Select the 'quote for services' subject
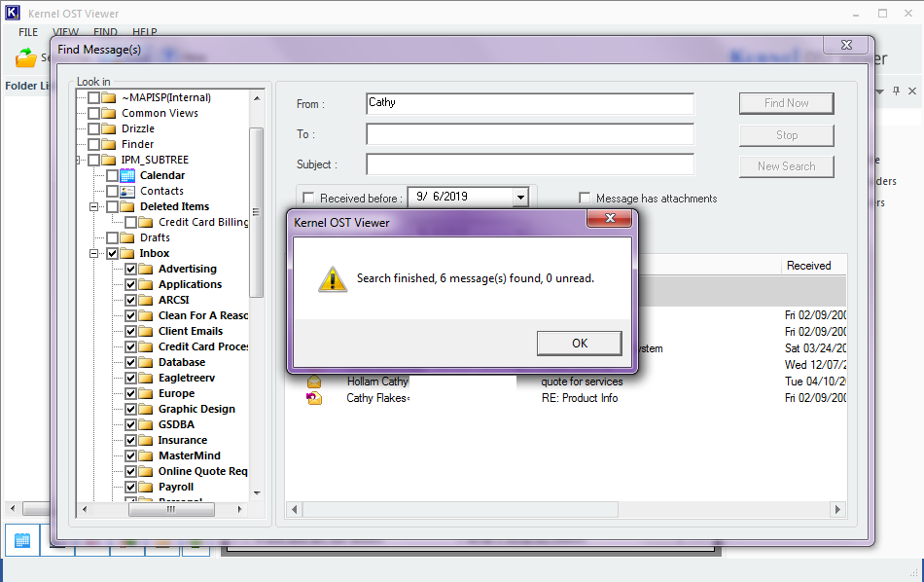Viewport: 924px width, 582px height. tap(582, 382)
